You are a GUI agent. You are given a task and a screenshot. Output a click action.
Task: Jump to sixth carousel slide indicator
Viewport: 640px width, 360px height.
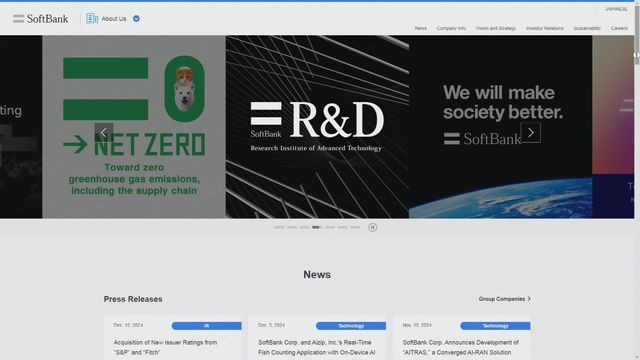(342, 227)
